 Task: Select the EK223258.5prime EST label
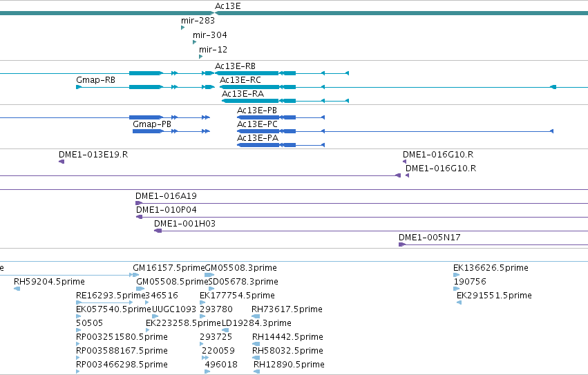(x=183, y=323)
